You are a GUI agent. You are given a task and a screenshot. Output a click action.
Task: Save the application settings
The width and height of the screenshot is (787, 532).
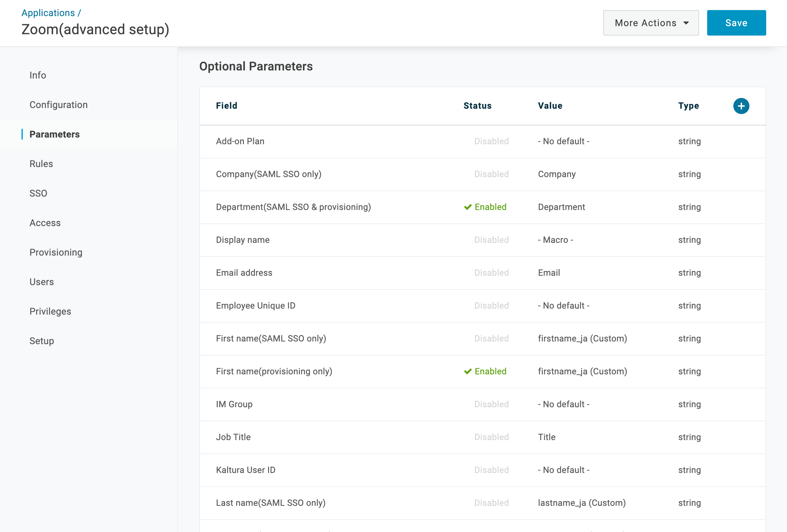[736, 23]
